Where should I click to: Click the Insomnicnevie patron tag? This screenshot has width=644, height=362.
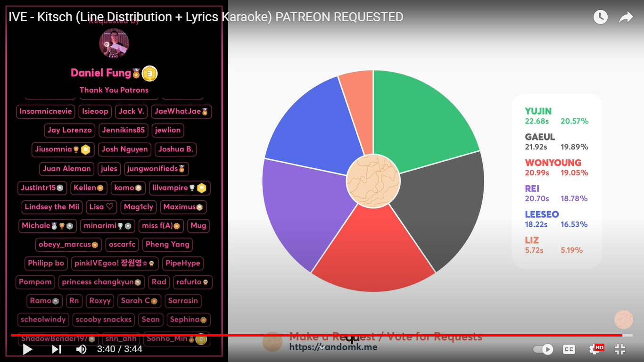click(x=46, y=112)
